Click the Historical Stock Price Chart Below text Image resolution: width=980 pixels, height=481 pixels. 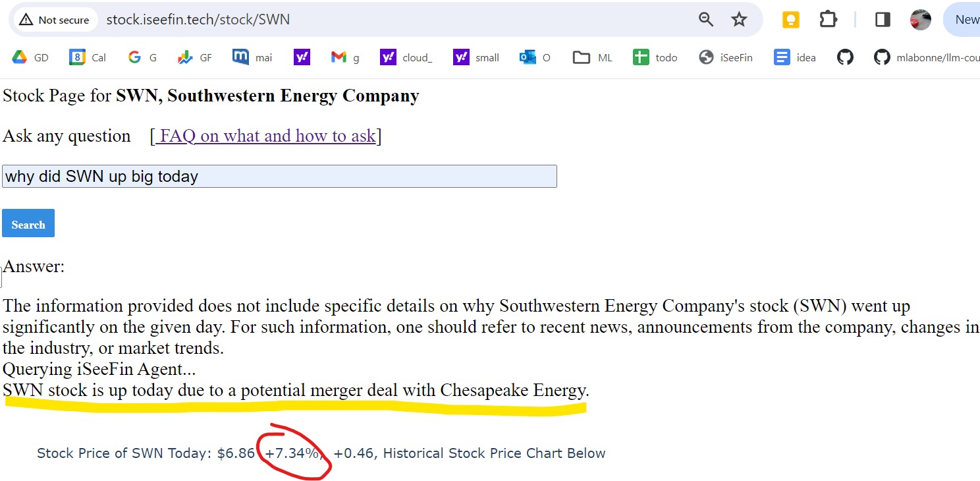pyautogui.click(x=494, y=453)
